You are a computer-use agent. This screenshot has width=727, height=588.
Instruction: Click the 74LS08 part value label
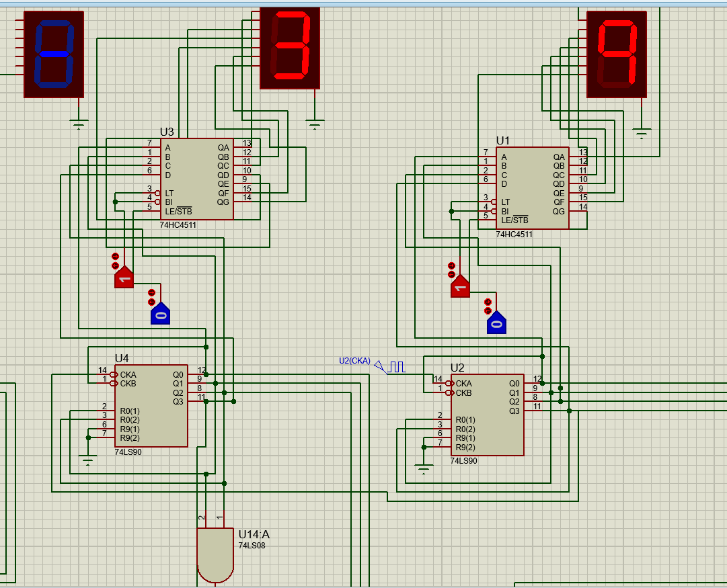[x=252, y=546]
